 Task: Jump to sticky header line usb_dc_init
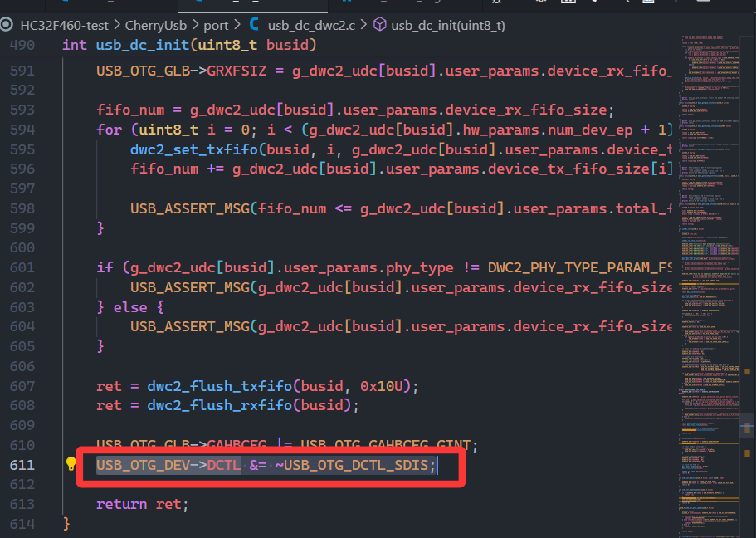pos(193,45)
